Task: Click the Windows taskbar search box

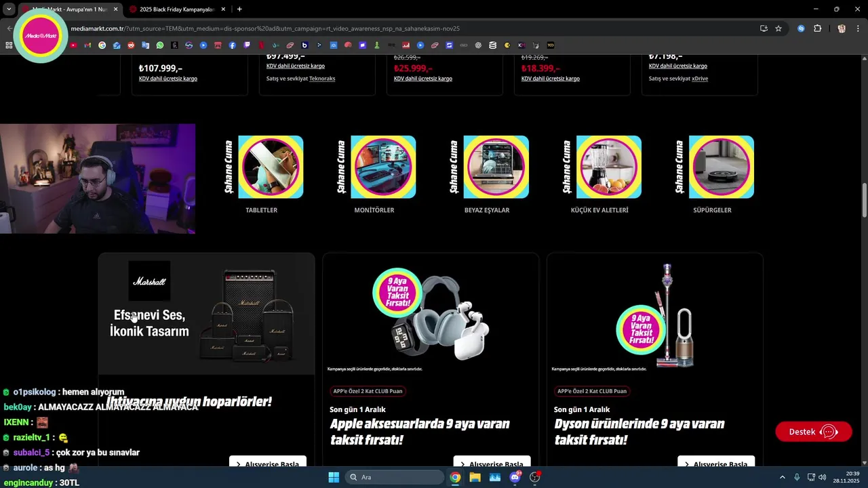Action: tap(395, 477)
